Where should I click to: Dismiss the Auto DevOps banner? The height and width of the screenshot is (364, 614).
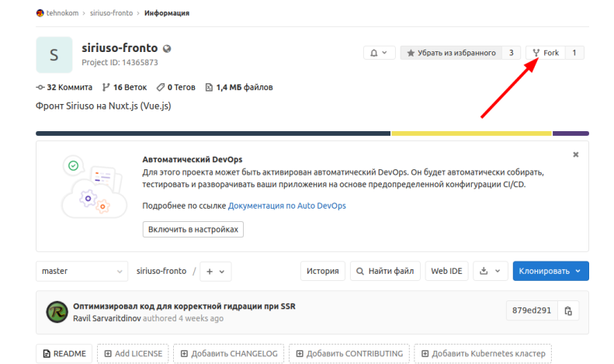(576, 154)
